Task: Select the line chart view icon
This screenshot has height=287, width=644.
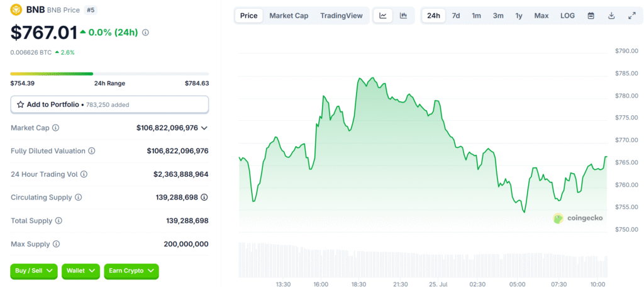Action: (x=383, y=16)
